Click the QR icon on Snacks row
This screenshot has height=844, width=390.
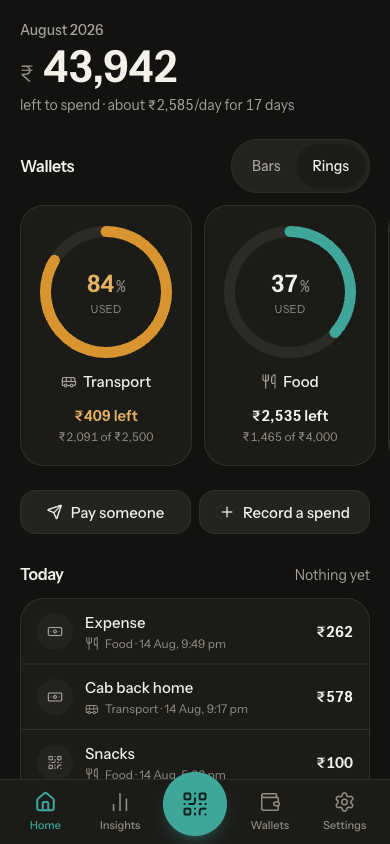click(x=55, y=762)
